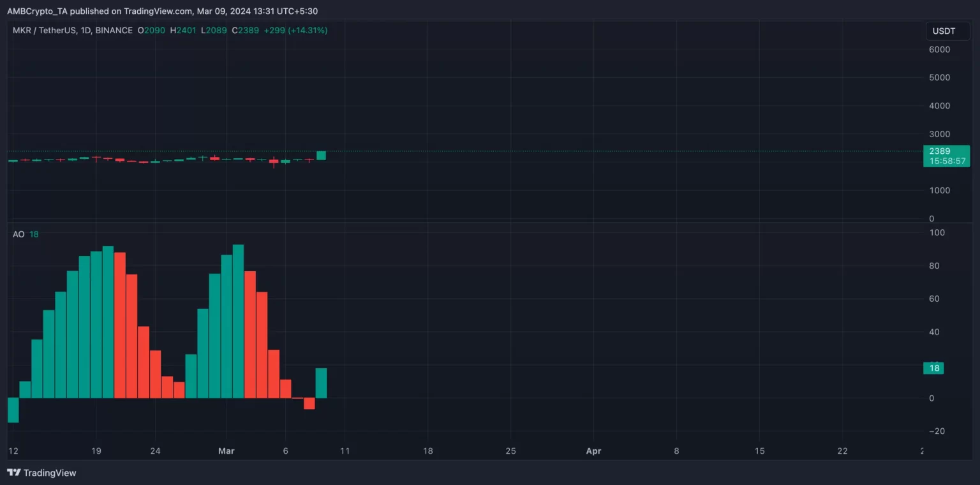Click the Mar label on time axis
Screen dimensions: 980x485
(x=226, y=451)
